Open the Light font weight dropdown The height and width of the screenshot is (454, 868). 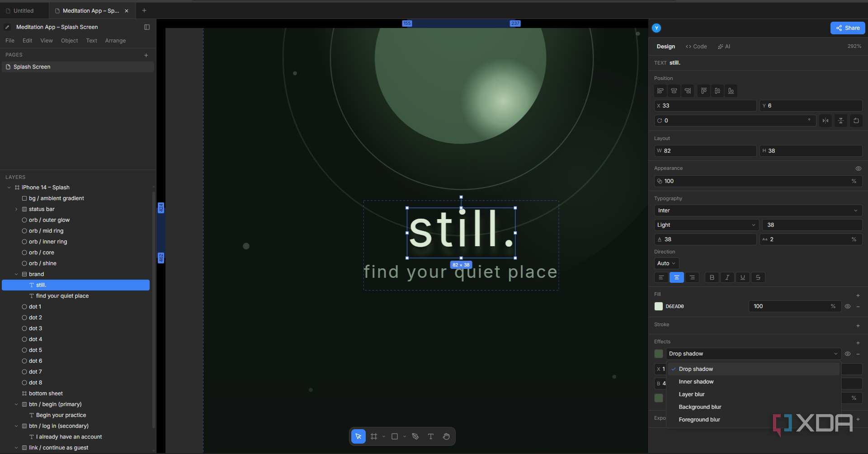point(706,225)
